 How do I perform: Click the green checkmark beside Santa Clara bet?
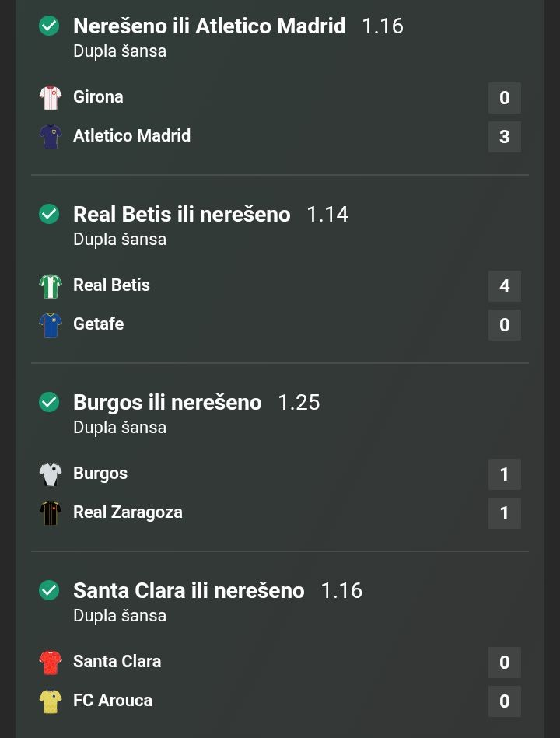pos(49,591)
